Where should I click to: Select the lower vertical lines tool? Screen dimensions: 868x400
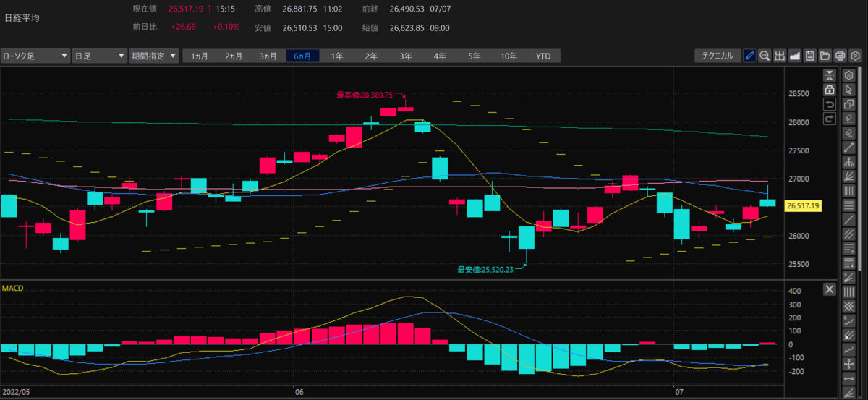point(850,292)
